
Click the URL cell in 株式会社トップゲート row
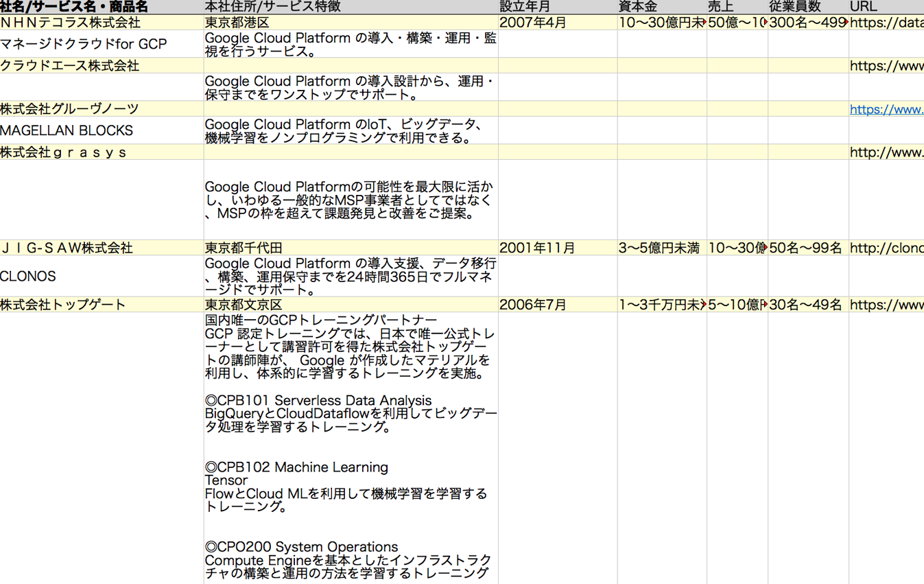click(886, 305)
